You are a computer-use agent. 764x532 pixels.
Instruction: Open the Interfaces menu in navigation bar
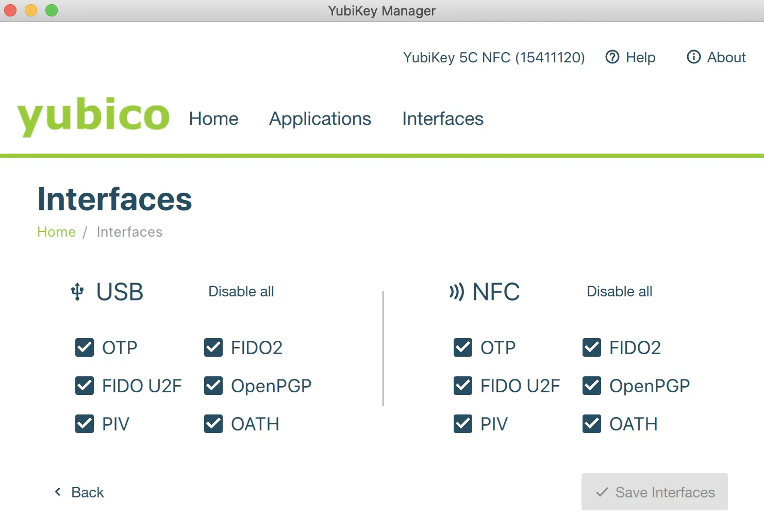(x=443, y=119)
